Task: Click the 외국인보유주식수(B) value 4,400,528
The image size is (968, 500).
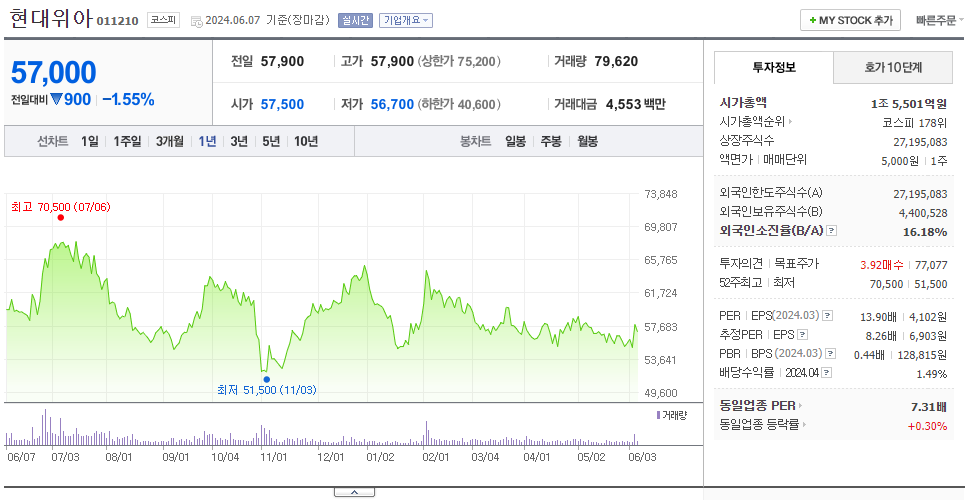Action: point(923,213)
